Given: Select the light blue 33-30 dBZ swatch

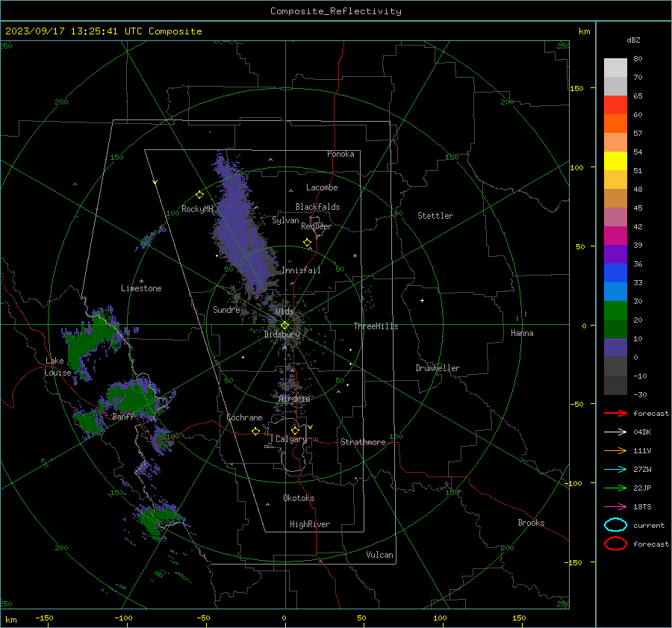Looking at the screenshot, I should tap(615, 292).
